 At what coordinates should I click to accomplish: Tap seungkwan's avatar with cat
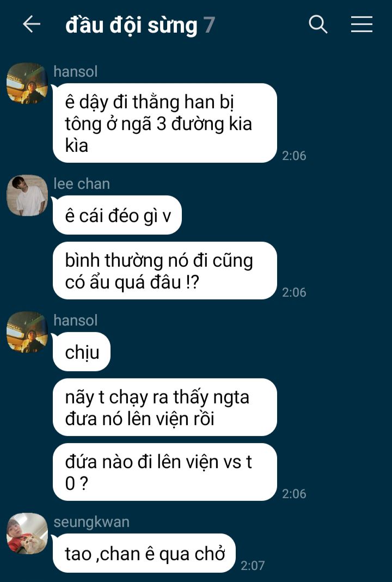click(27, 534)
